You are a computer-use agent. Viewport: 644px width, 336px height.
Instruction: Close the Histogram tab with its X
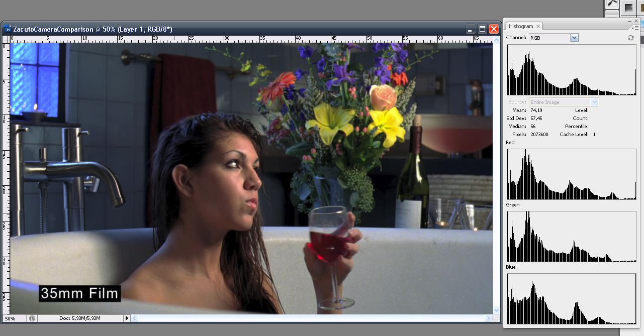538,26
